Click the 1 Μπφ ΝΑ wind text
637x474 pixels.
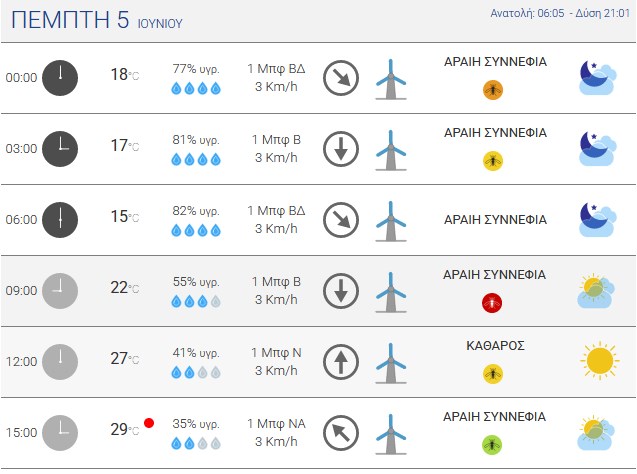point(276,424)
